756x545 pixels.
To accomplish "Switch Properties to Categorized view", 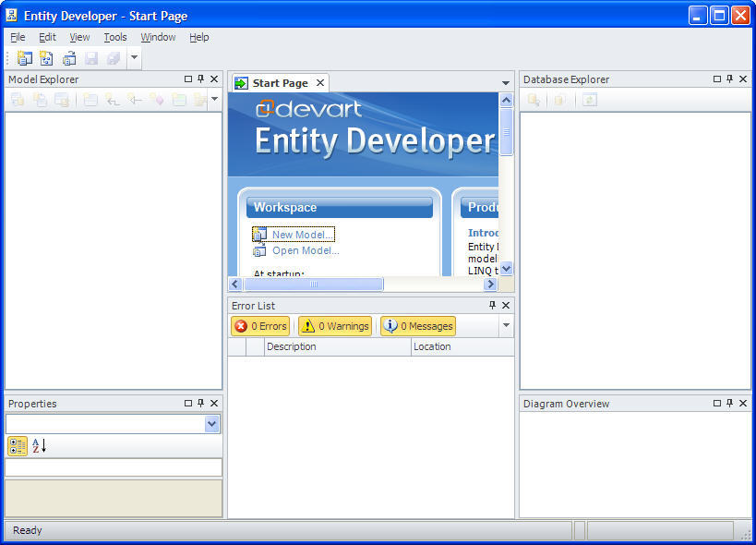I will point(18,446).
